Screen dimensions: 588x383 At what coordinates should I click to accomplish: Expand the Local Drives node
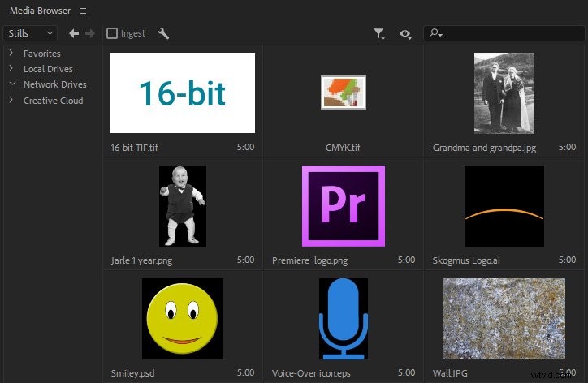11,68
